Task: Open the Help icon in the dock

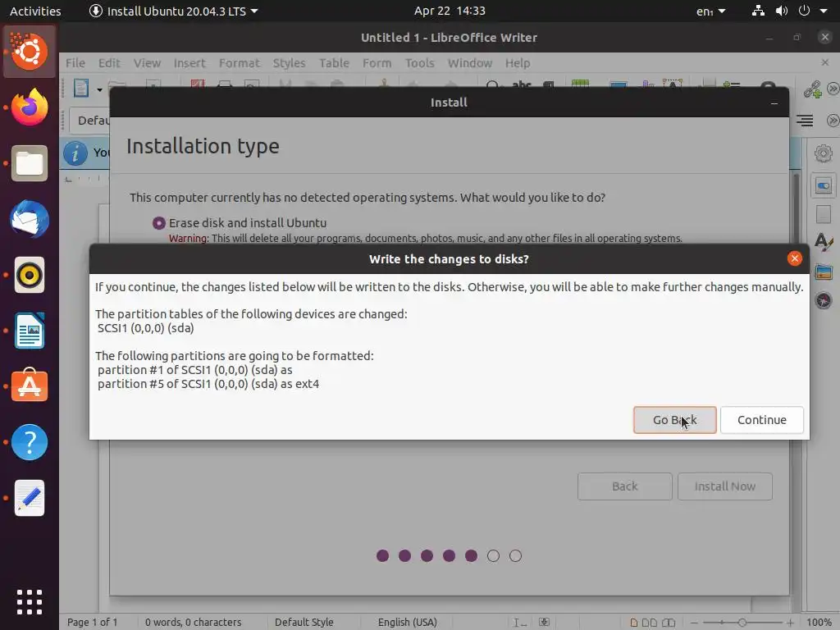Action: coord(30,442)
